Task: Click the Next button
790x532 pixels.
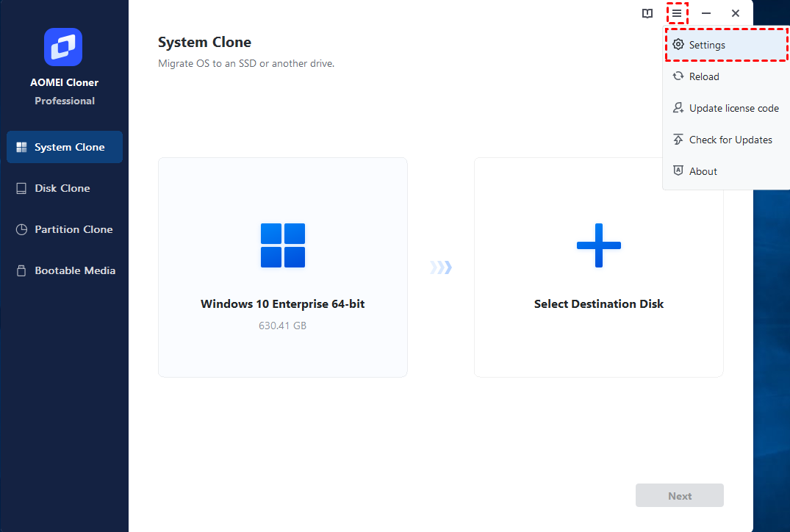Action: 679,496
